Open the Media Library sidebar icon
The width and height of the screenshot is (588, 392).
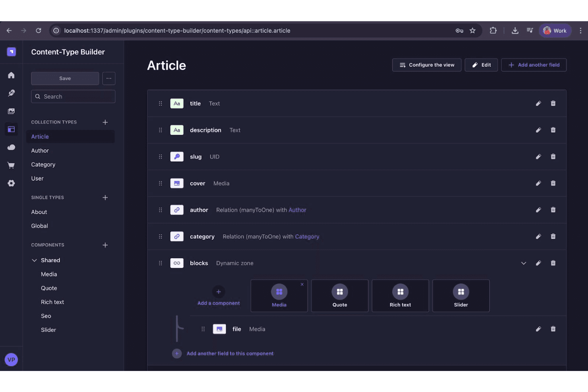[x=11, y=111]
